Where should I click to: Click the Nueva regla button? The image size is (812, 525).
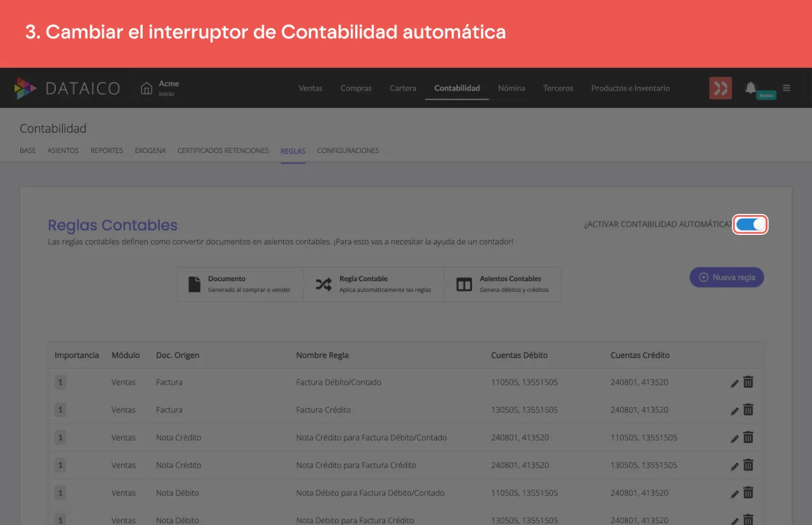(727, 277)
